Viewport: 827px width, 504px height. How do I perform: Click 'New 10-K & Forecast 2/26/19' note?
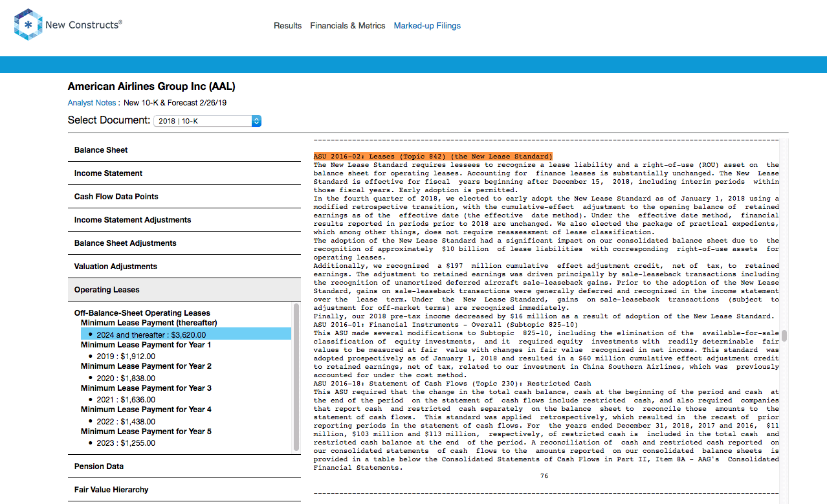click(175, 103)
